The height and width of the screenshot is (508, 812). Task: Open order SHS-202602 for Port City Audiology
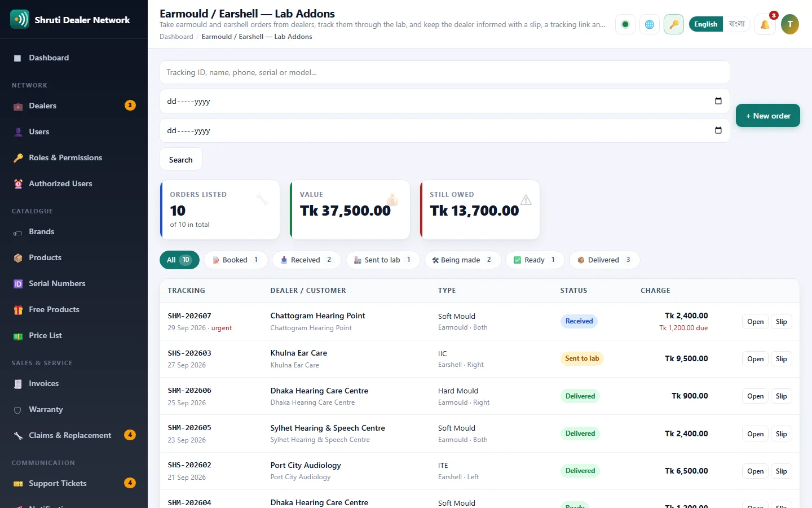pos(755,471)
